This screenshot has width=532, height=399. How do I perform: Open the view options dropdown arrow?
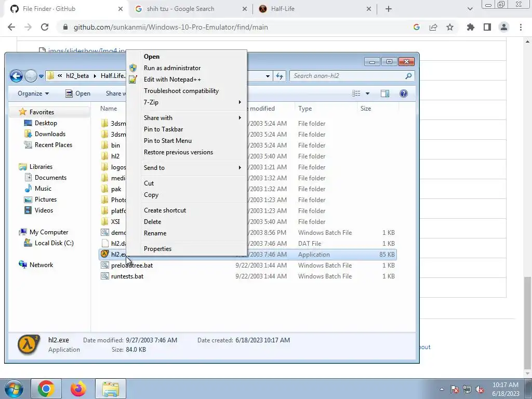click(367, 94)
